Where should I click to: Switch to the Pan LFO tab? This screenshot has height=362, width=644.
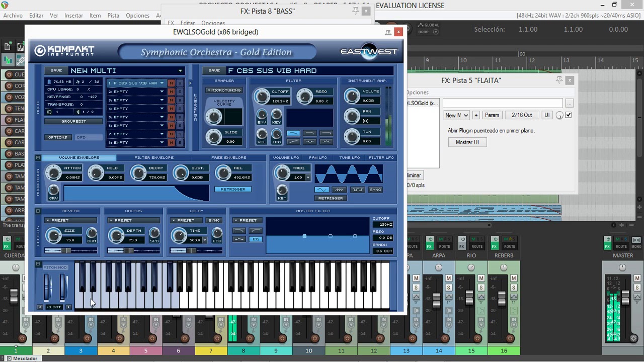click(318, 158)
